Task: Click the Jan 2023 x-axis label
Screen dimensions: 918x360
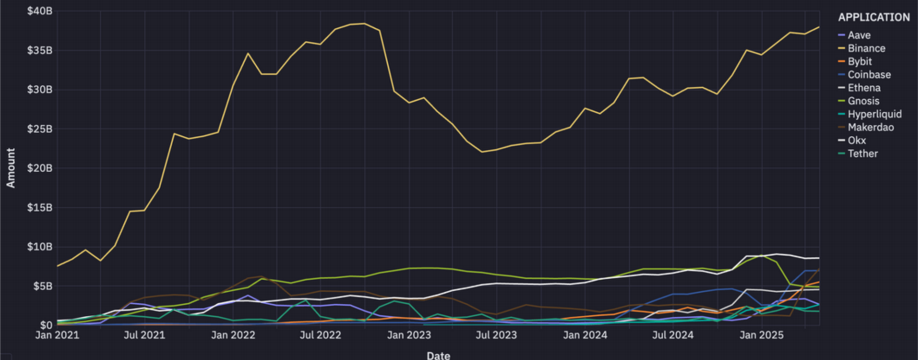Action: coord(409,336)
